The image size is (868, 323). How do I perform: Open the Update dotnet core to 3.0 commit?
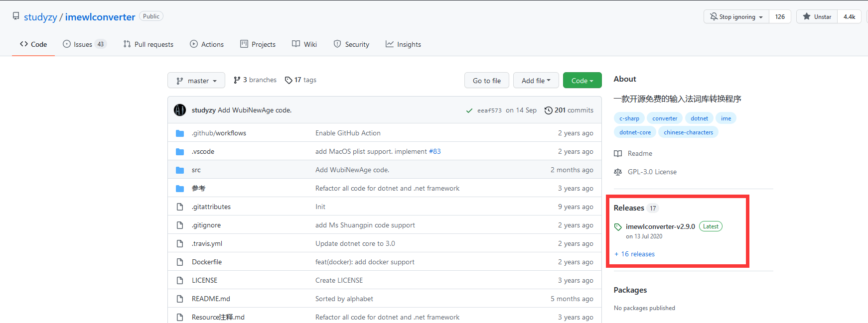pyautogui.click(x=355, y=243)
